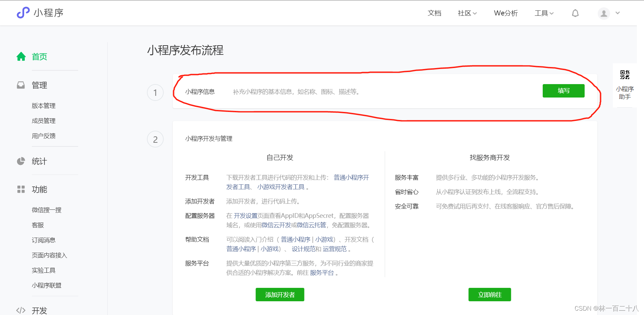Expand the 社区 dropdown menu
The width and height of the screenshot is (644, 315).
click(467, 13)
